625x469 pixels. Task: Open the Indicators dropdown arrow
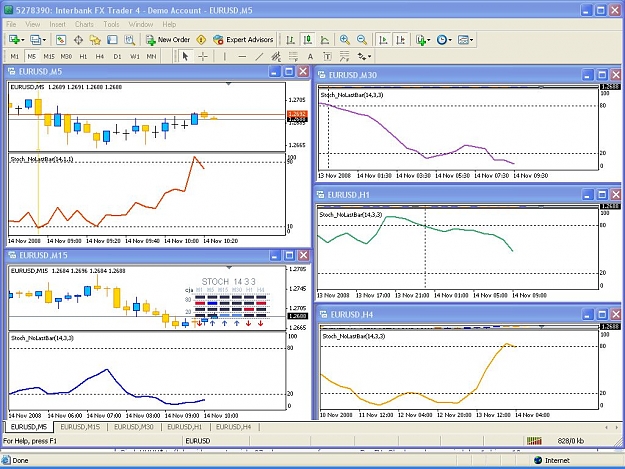pos(428,40)
